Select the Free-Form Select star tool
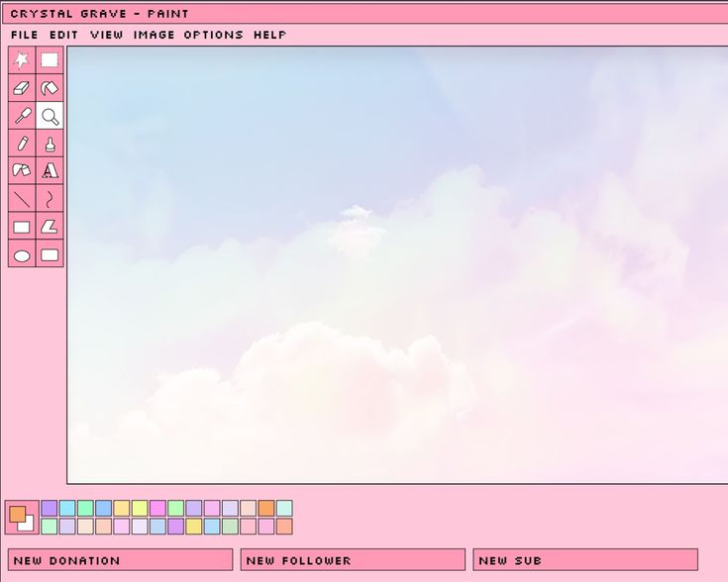728x582 pixels. 22,60
